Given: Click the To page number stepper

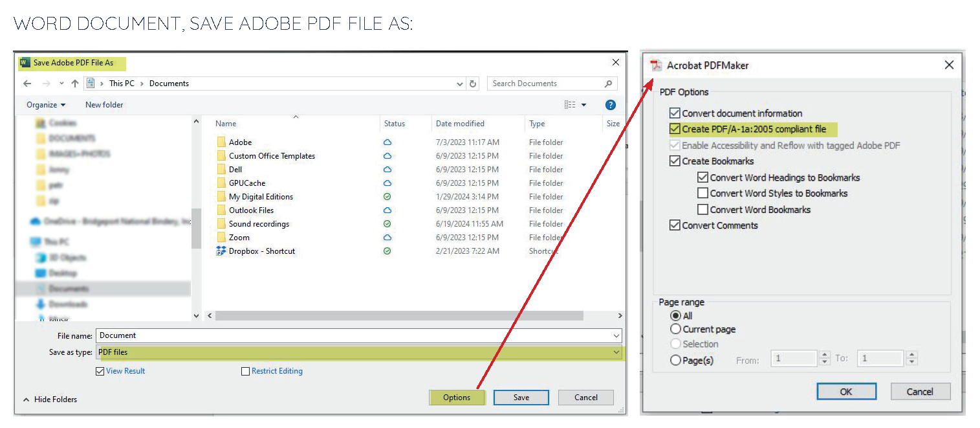Looking at the screenshot, I should (911, 359).
